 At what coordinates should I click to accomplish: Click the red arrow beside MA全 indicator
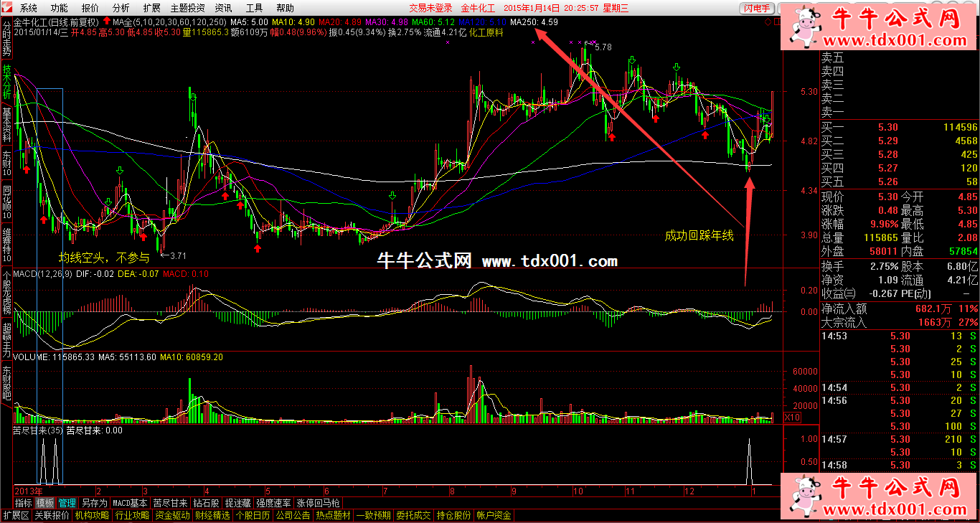[107, 22]
